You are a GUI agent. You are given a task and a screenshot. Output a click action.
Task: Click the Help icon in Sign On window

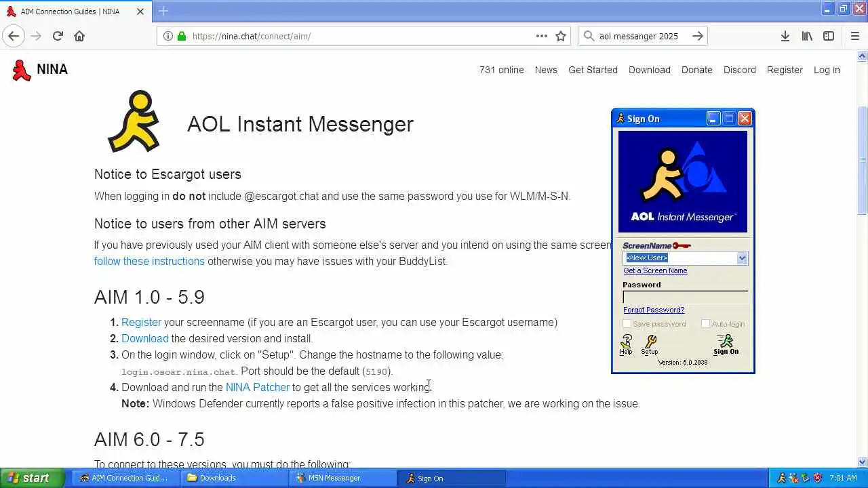tap(626, 344)
